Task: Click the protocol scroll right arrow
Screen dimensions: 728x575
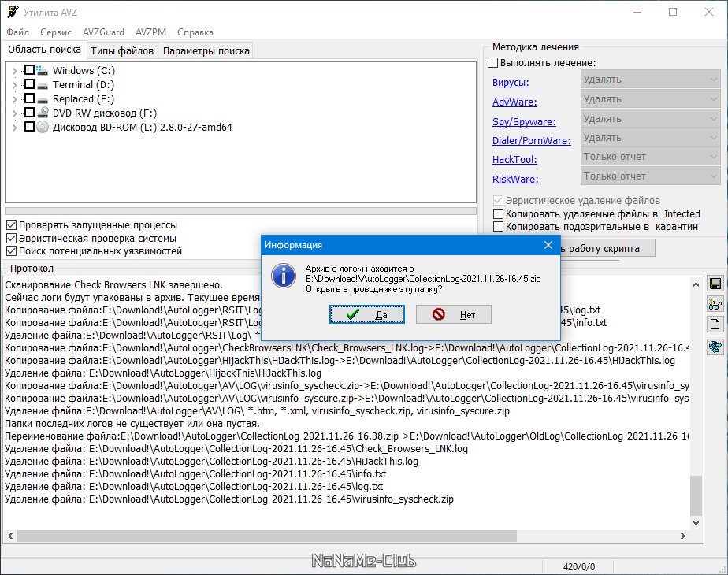Action: [x=682, y=536]
